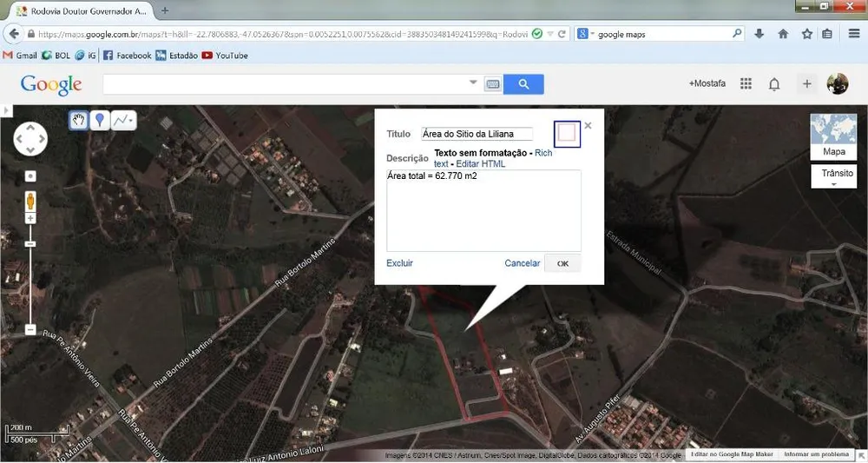Open the notifications bell
868x463 pixels.
774,84
